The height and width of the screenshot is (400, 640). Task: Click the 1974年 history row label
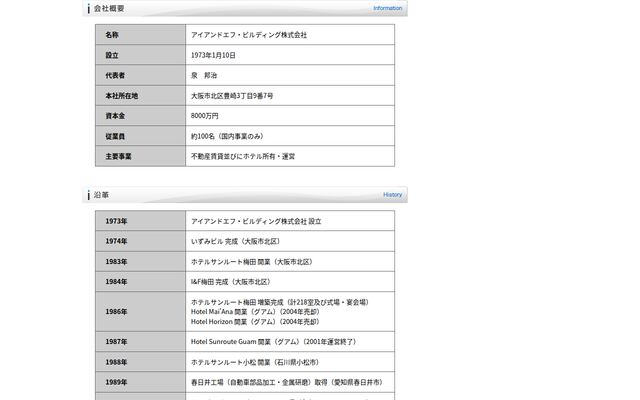tap(116, 241)
